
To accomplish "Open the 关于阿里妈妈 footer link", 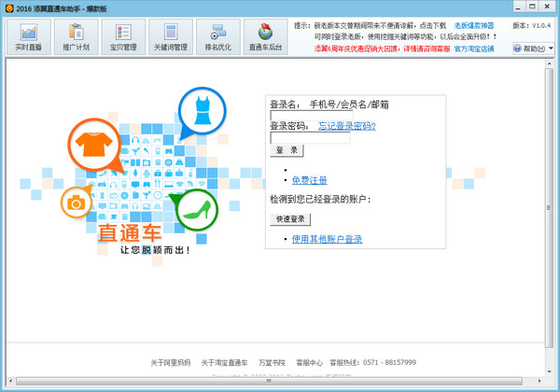I will [171, 362].
